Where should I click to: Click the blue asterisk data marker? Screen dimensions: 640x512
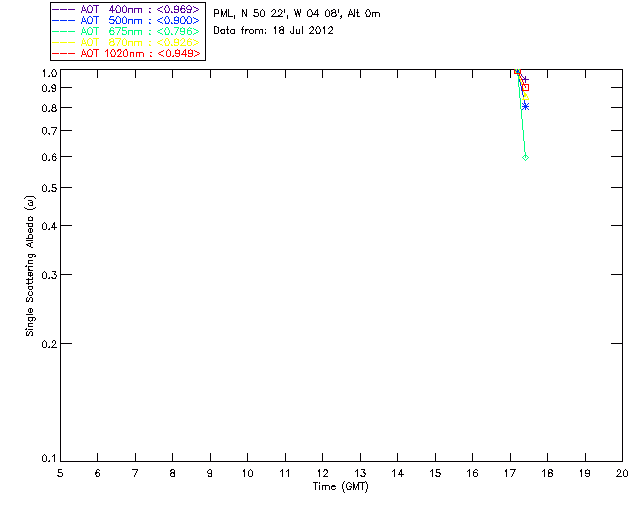click(x=525, y=106)
